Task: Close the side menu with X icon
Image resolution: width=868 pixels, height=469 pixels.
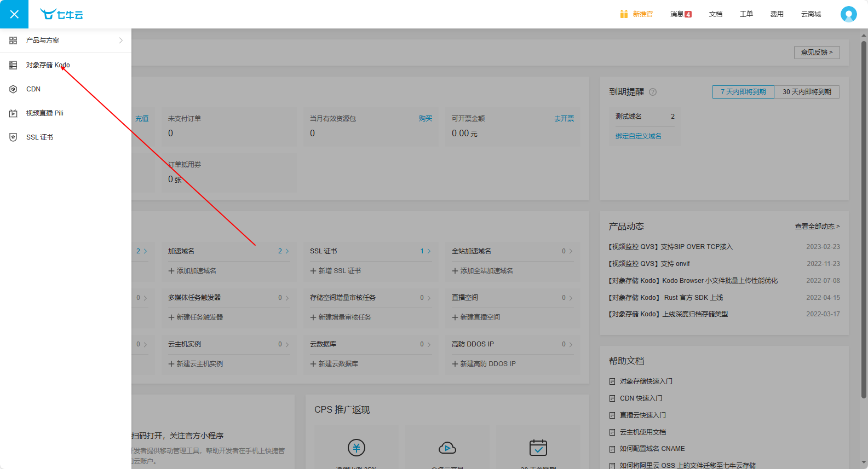Action: click(14, 14)
